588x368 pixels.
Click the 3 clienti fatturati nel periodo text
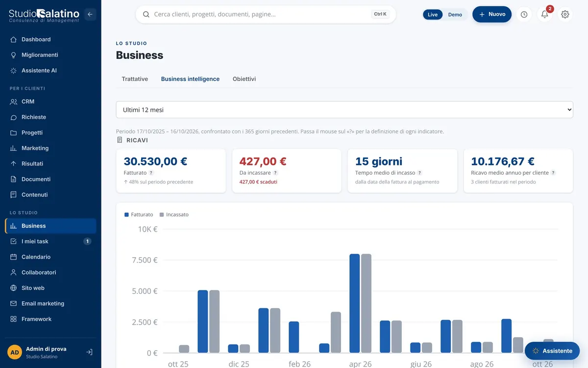pos(503,182)
